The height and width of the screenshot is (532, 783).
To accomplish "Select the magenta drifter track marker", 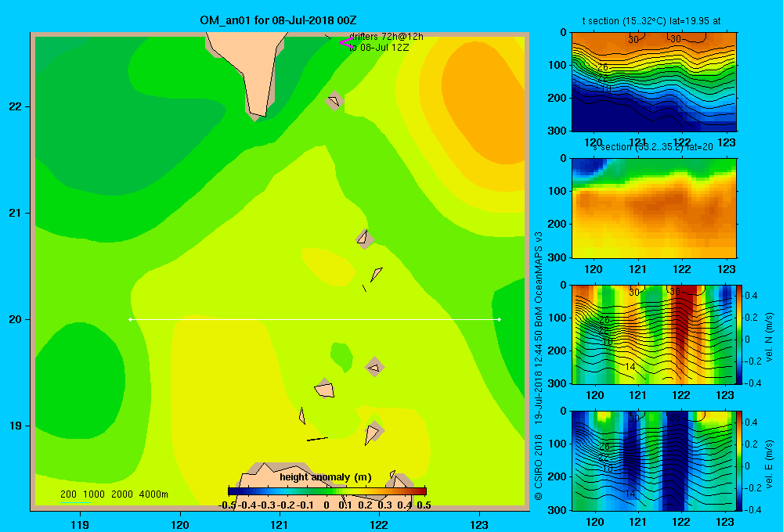I will (x=346, y=43).
